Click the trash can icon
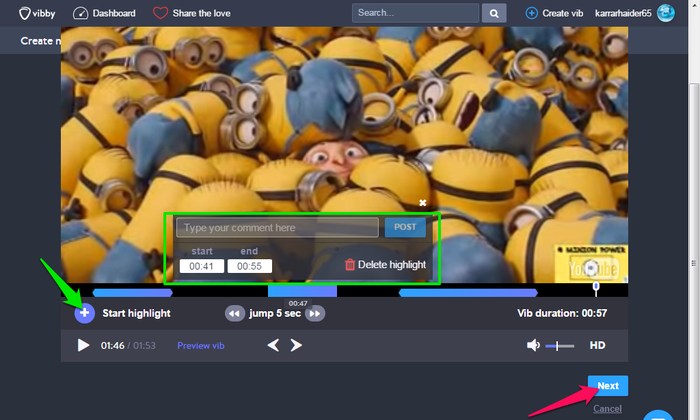 350,265
